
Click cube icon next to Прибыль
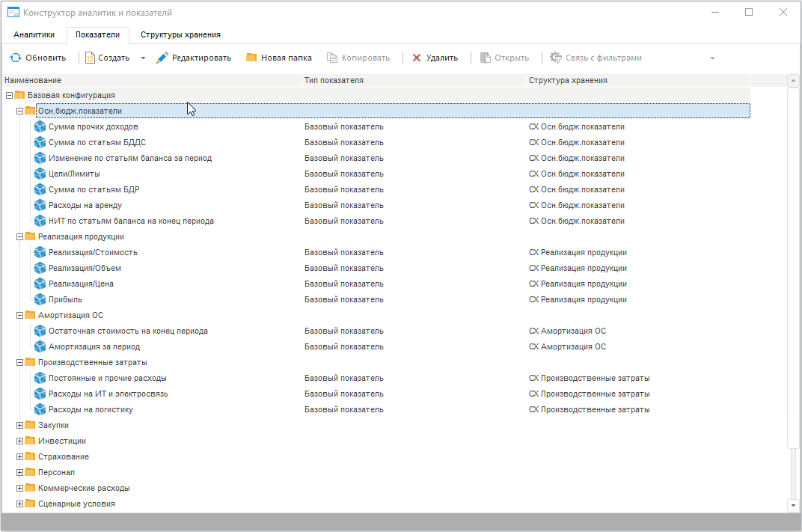40,299
